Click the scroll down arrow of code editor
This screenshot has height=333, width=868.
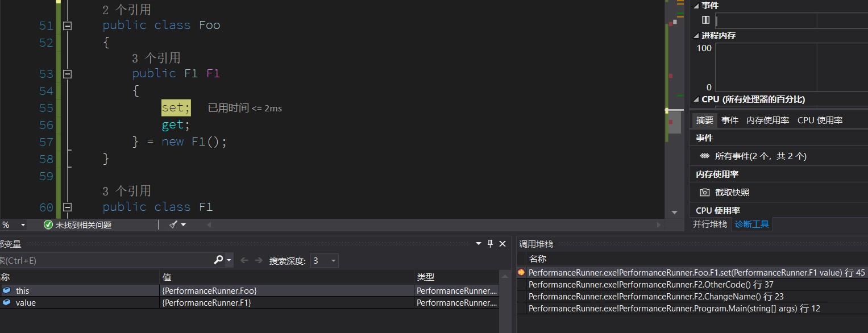(674, 213)
